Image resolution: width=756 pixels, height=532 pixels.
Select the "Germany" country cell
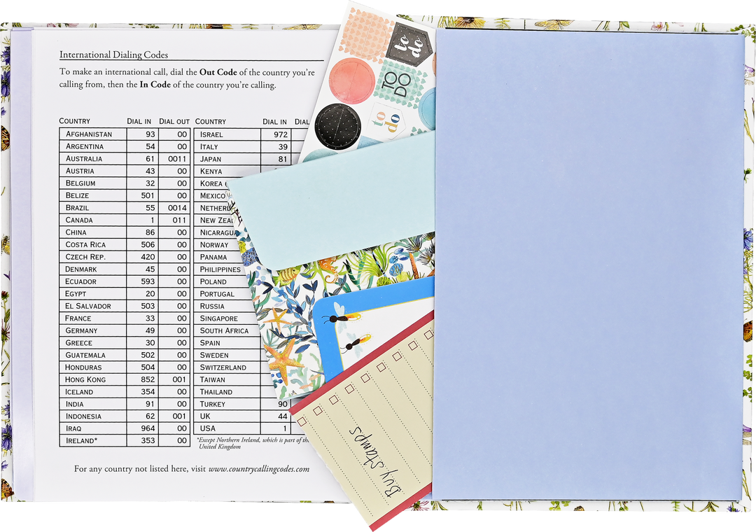93,330
